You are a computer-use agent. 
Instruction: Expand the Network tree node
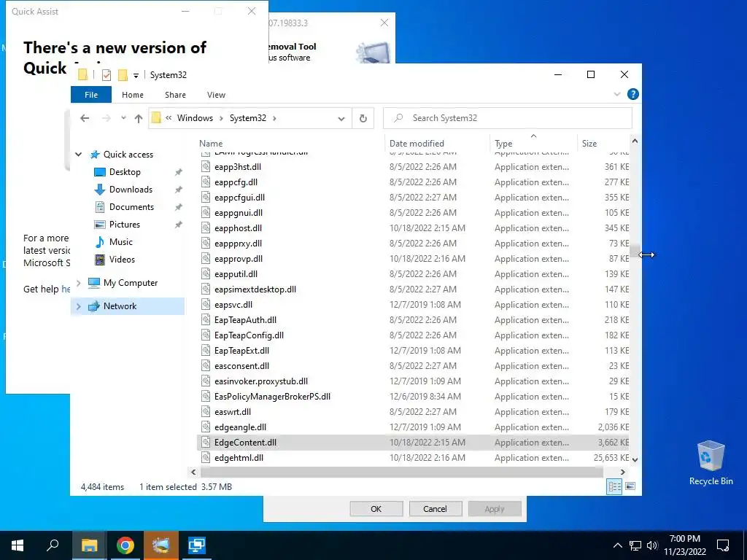[x=79, y=306]
